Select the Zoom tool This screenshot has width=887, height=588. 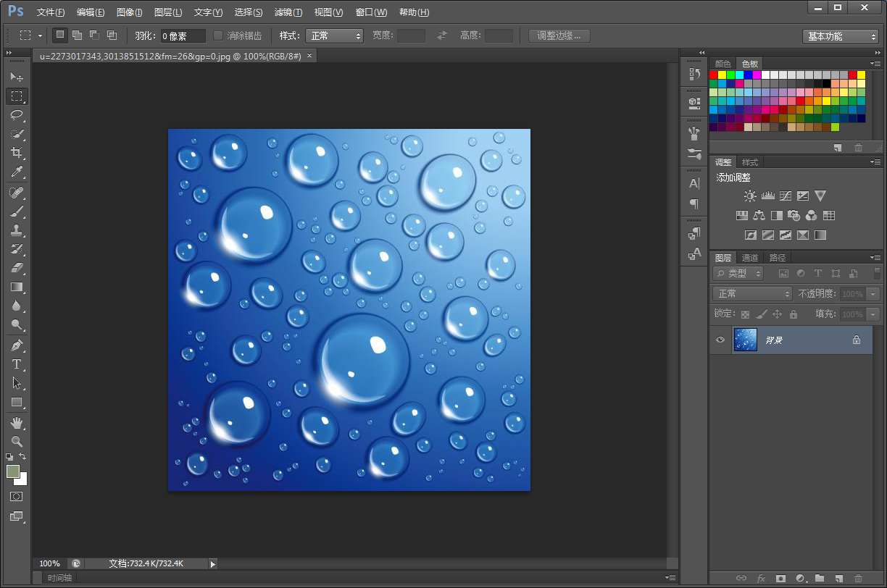17,441
